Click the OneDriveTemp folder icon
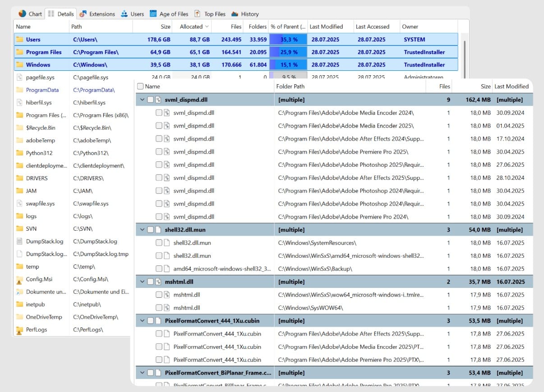 pos(19,317)
